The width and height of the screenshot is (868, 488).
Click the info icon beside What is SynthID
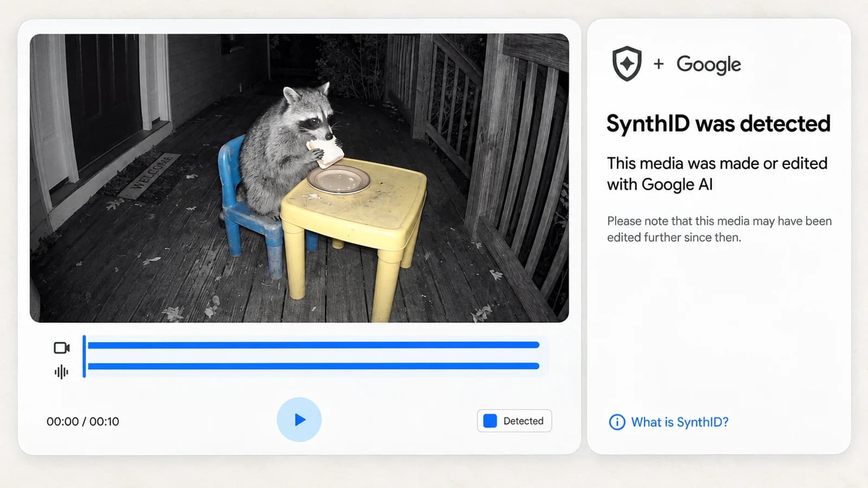coord(617,422)
